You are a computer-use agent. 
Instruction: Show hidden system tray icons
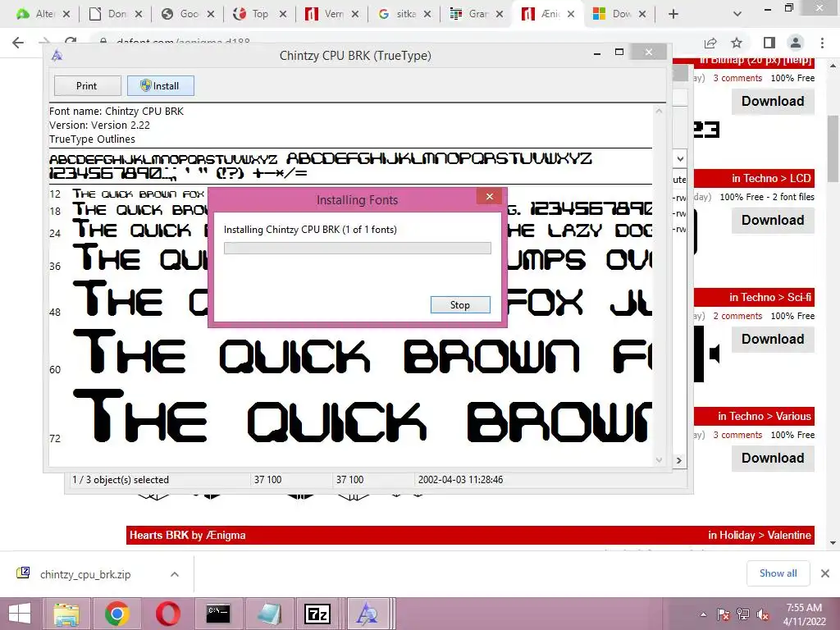point(703,615)
